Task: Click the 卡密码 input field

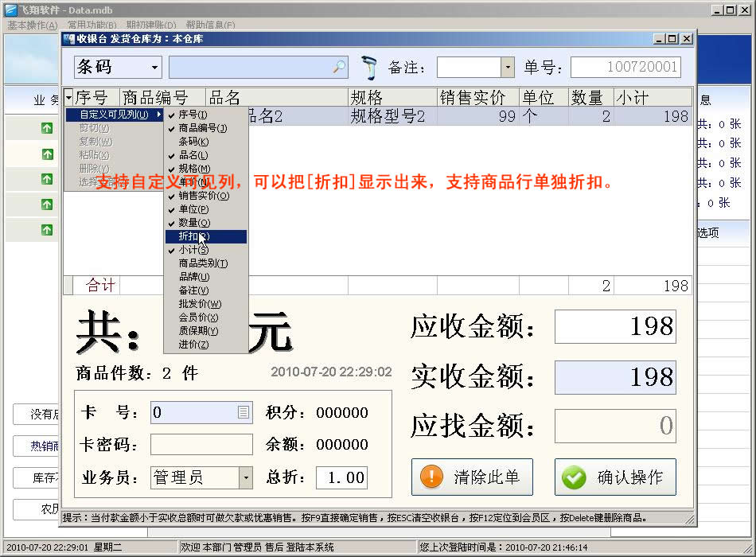Action: click(x=201, y=445)
